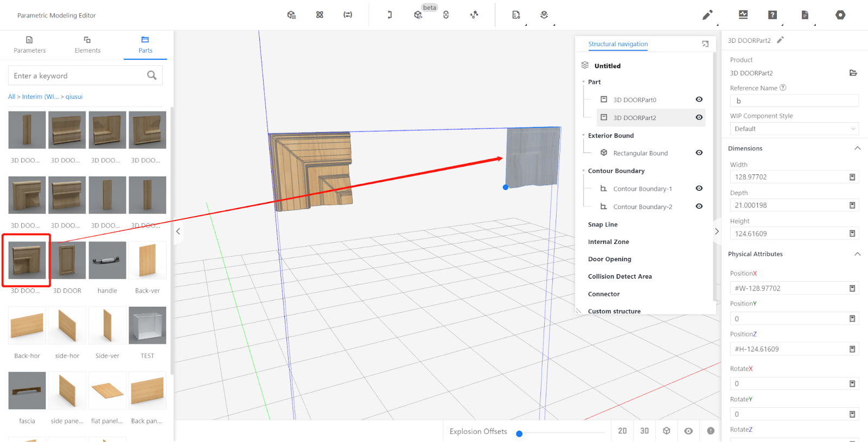This screenshot has height=442, width=868.
Task: Select the handle part thumbnail
Action: [x=107, y=261]
